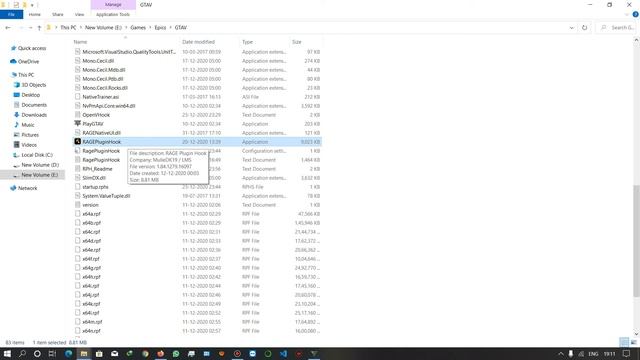
Task: Open Cortana circle on taskbar
Action: [x=37, y=353]
